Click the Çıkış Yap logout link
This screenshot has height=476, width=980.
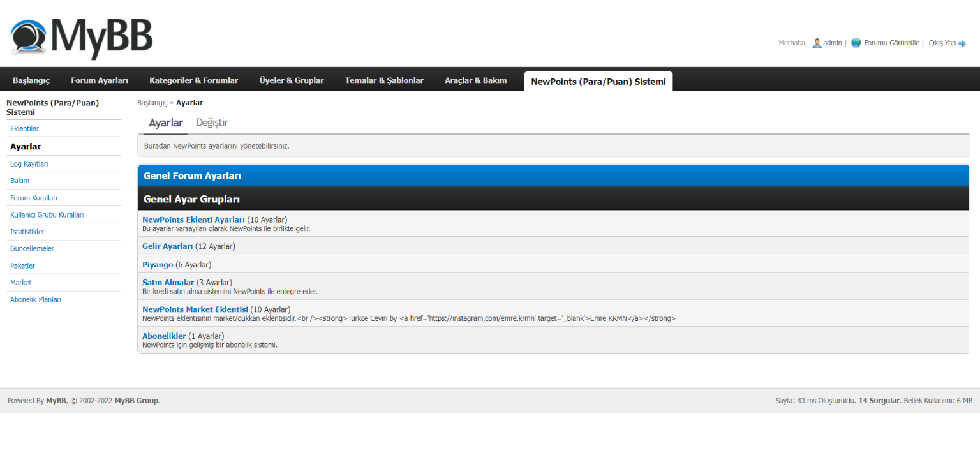(942, 43)
